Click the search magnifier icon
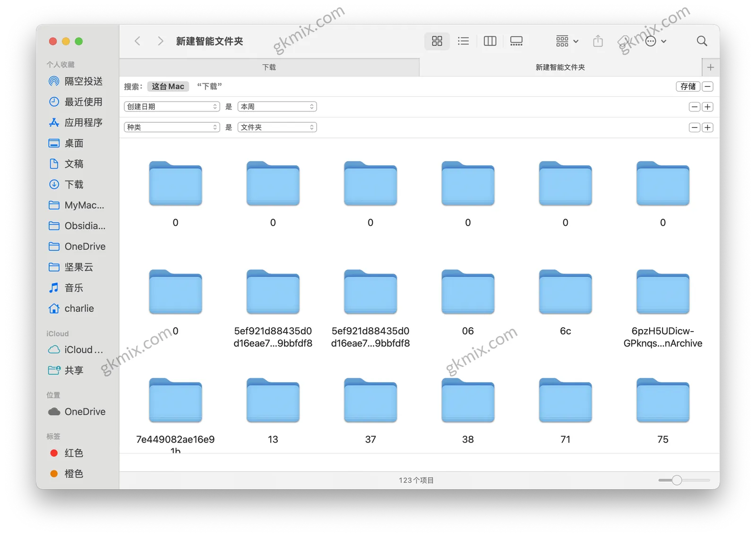The width and height of the screenshot is (756, 537). tap(702, 41)
